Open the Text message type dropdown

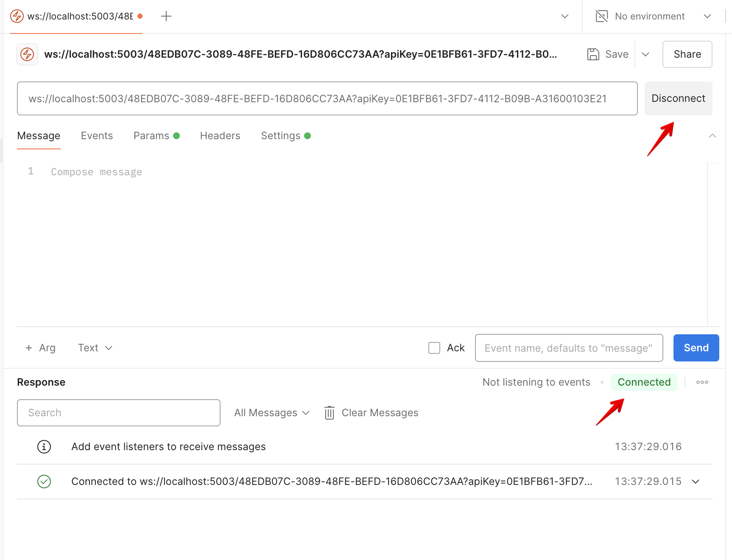[x=95, y=348]
